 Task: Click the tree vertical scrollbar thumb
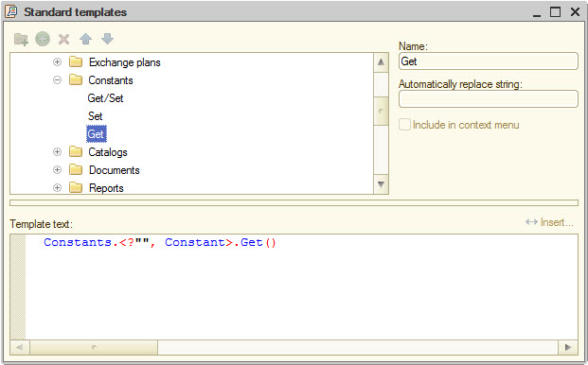click(x=381, y=111)
